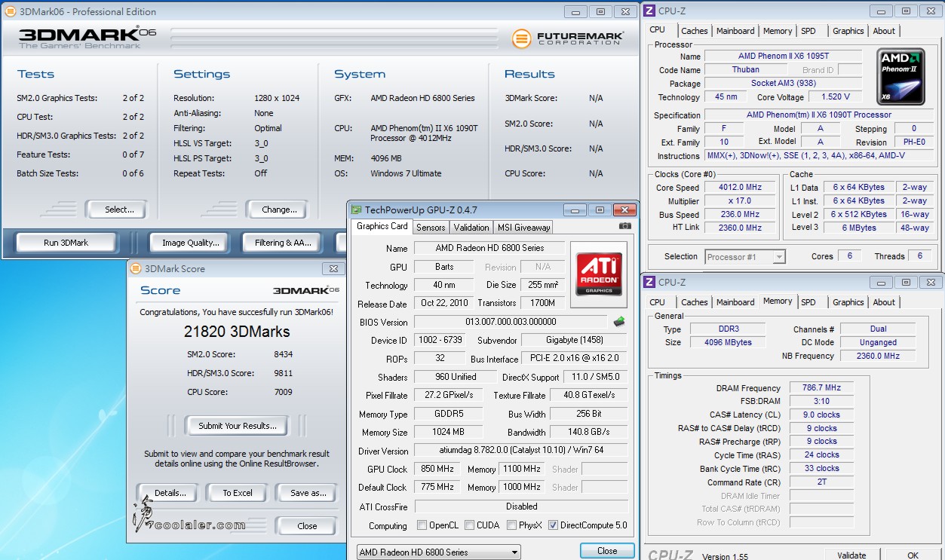Click the 21820 3DMarks score text
Screen dimensions: 945x560
tap(237, 332)
